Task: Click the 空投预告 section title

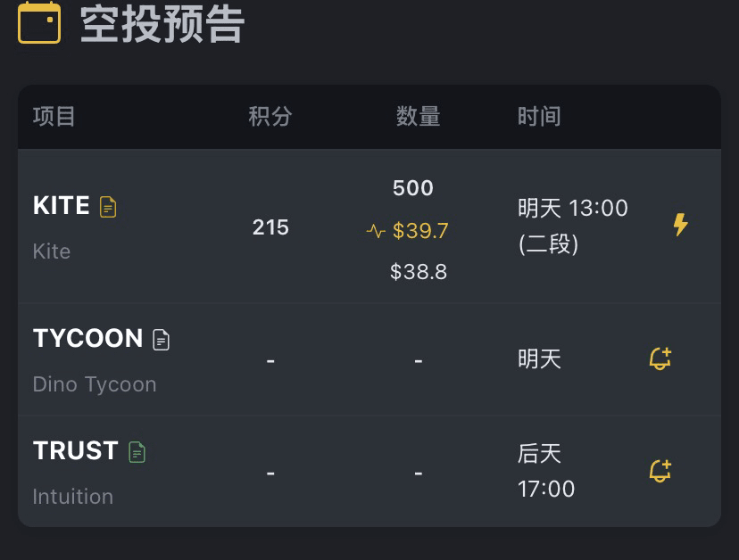Action: pos(162,24)
